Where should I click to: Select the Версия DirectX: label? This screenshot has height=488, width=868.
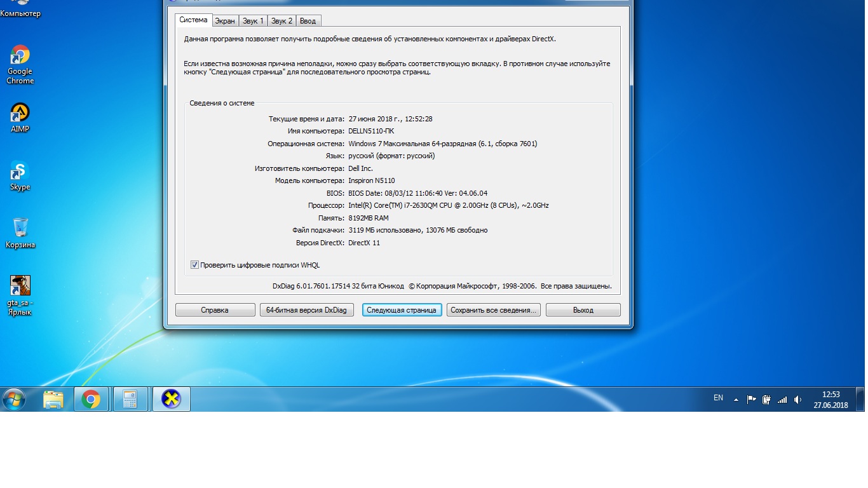320,243
